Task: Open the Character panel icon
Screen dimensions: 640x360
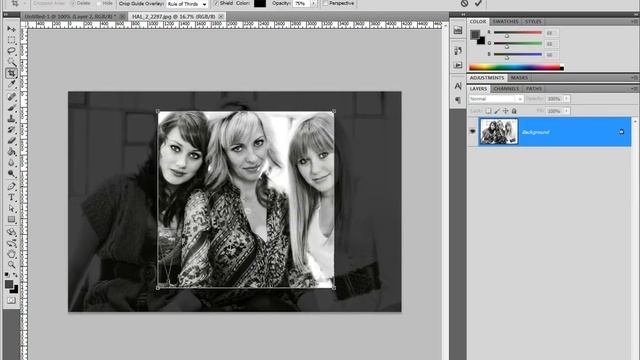Action: coord(458,86)
